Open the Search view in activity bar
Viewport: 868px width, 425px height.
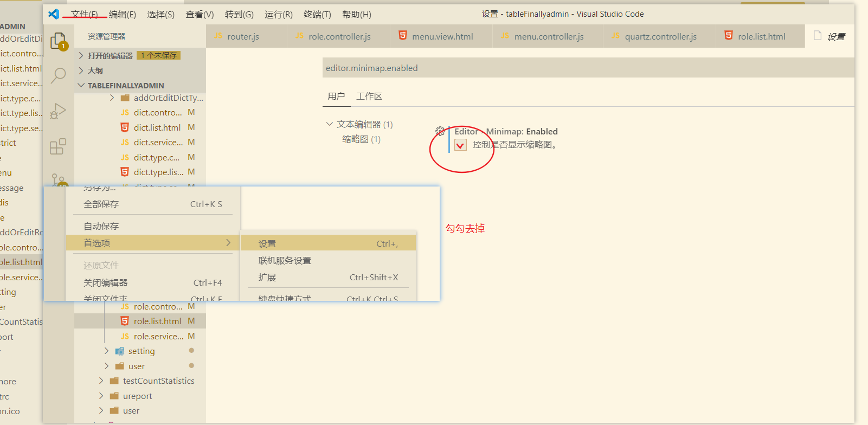[58, 75]
